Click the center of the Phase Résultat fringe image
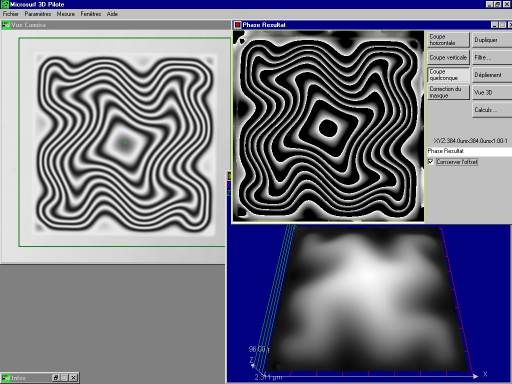This screenshot has height=384, width=512. tap(329, 126)
